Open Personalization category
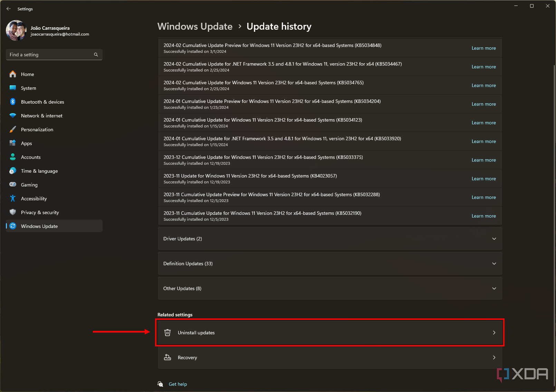This screenshot has height=392, width=556. pyautogui.click(x=54, y=130)
